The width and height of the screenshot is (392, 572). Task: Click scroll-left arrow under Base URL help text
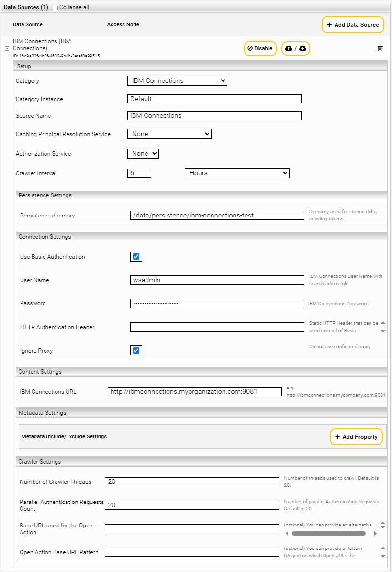[x=287, y=533]
